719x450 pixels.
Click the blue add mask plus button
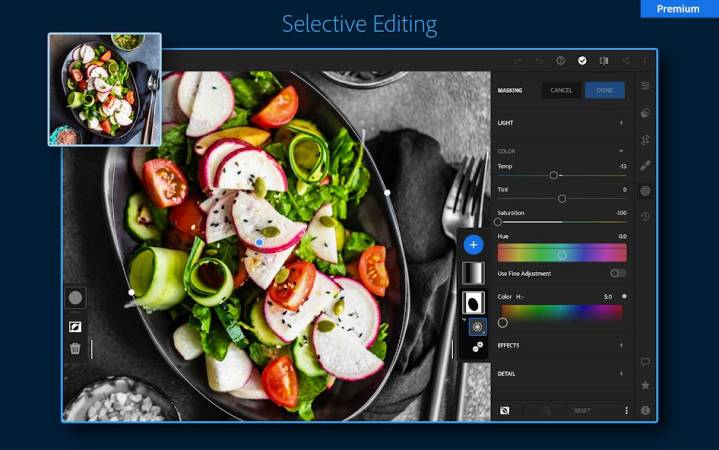[x=474, y=245]
